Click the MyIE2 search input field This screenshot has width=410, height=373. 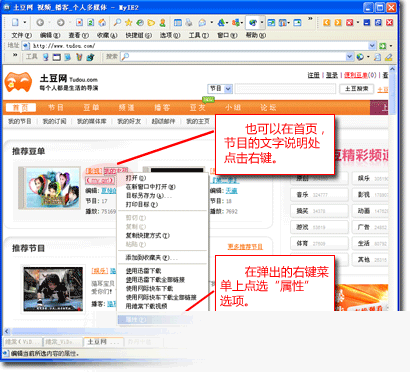(236, 57)
